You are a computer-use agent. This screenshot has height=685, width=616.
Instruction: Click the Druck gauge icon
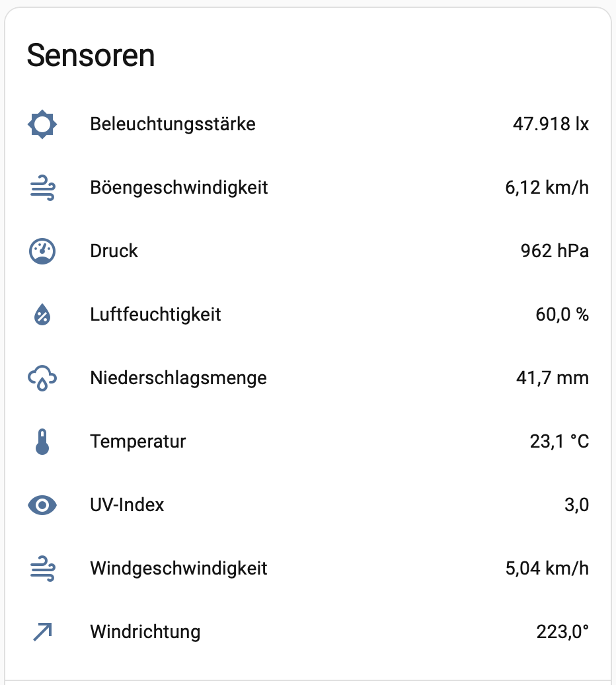[x=42, y=251]
